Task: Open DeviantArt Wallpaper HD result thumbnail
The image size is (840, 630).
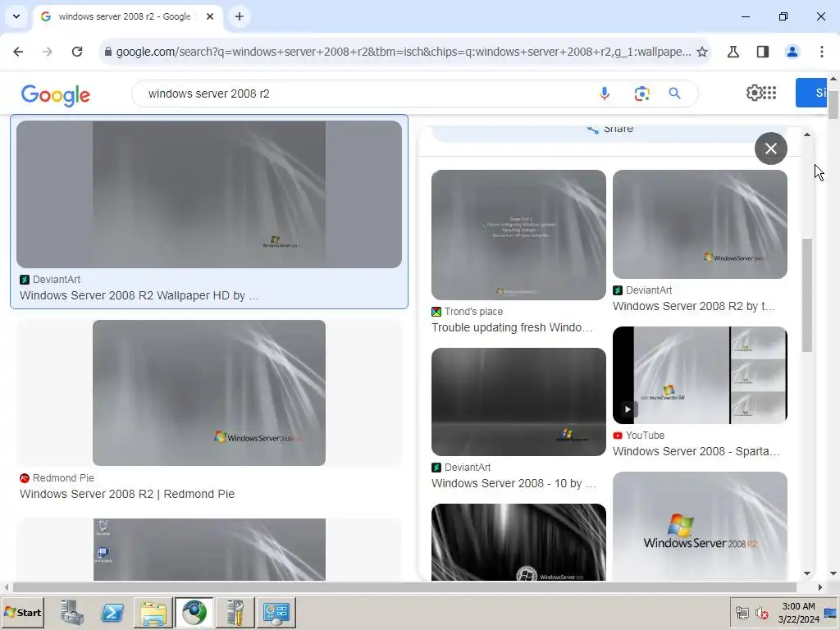Action: click(x=209, y=194)
